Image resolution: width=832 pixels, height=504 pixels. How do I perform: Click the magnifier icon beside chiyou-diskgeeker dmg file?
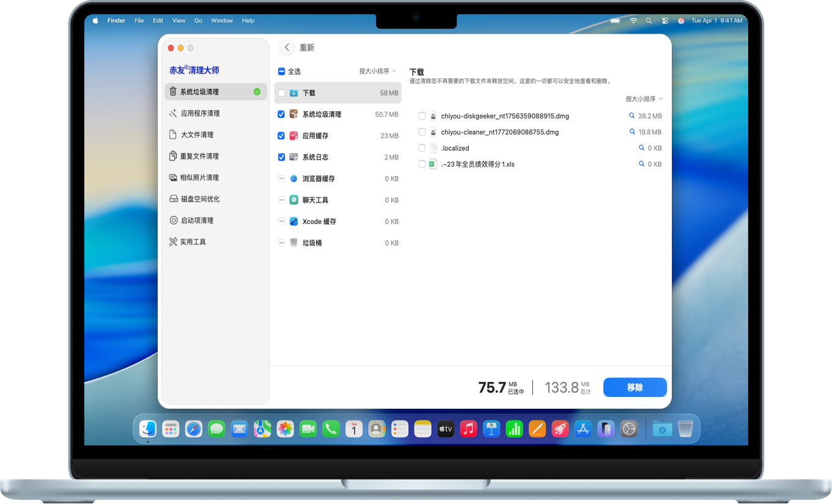pyautogui.click(x=631, y=115)
